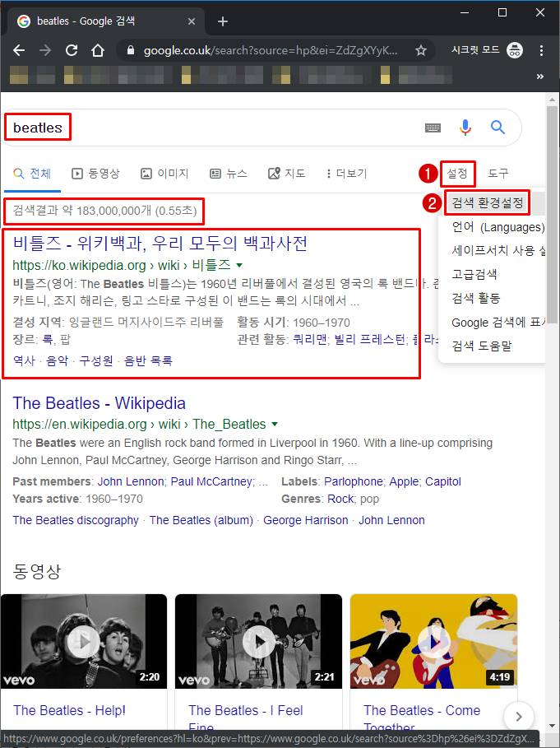Switch to the 동영상 tab
560x748 pixels.
click(x=95, y=174)
